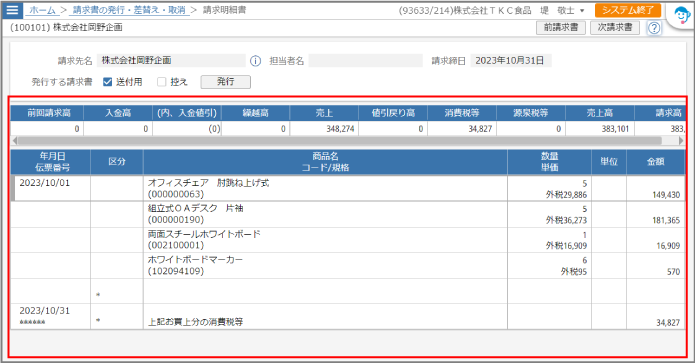The height and width of the screenshot is (363, 695).
Task: Enable the 控え checkbox
Action: 161,82
